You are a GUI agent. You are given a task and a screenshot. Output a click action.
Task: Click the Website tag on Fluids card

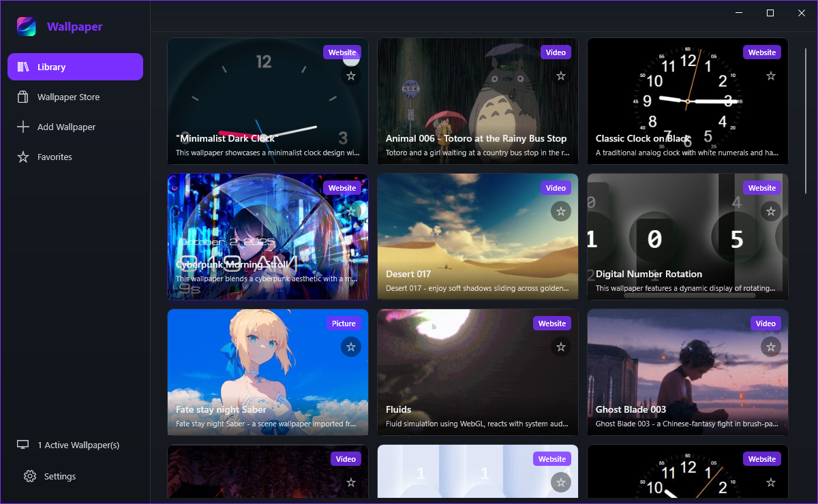552,324
